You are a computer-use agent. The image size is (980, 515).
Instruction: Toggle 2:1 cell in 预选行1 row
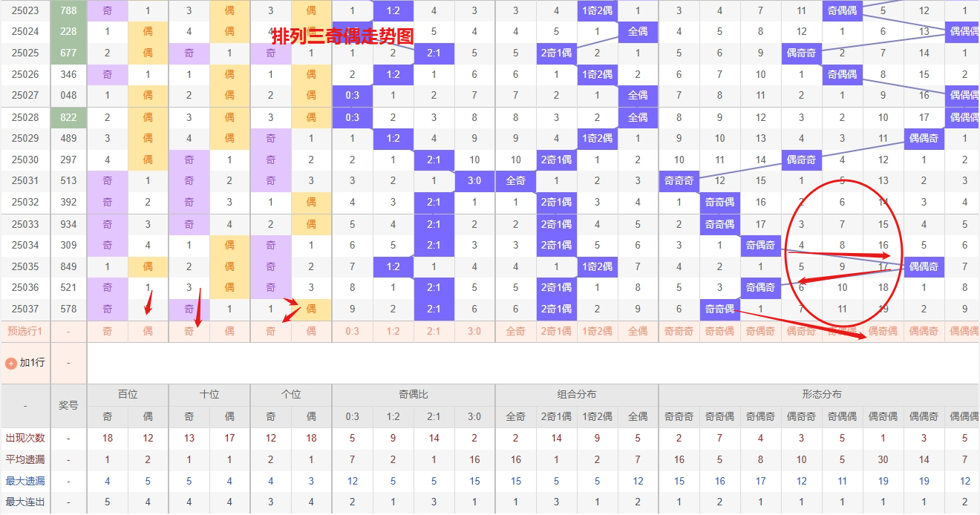click(434, 331)
